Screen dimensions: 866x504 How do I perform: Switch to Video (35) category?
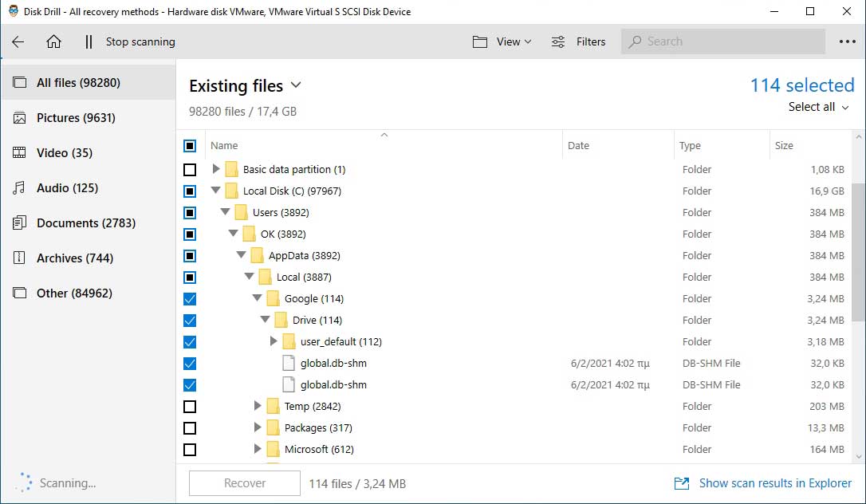tap(89, 153)
